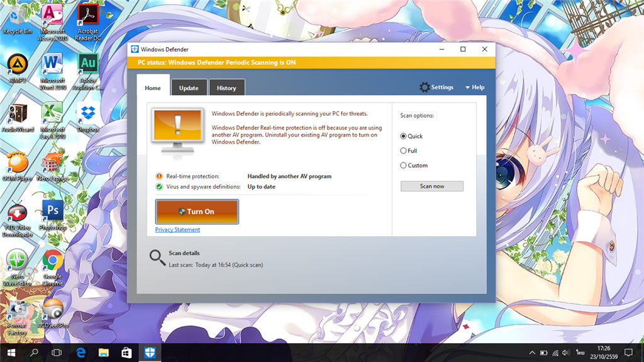Viewport: 644px width, 362px height.
Task: Launch GOM Player desktop icon
Action: coord(17,167)
